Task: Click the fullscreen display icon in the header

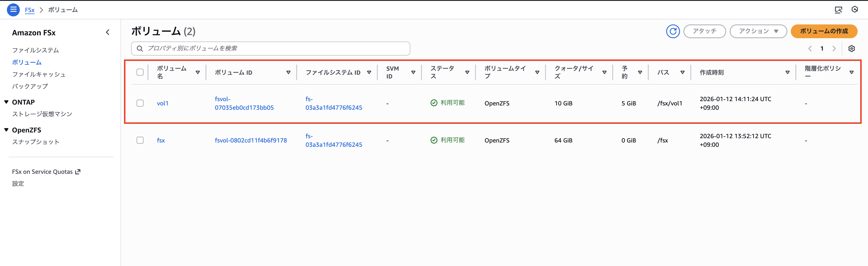Action: (839, 10)
